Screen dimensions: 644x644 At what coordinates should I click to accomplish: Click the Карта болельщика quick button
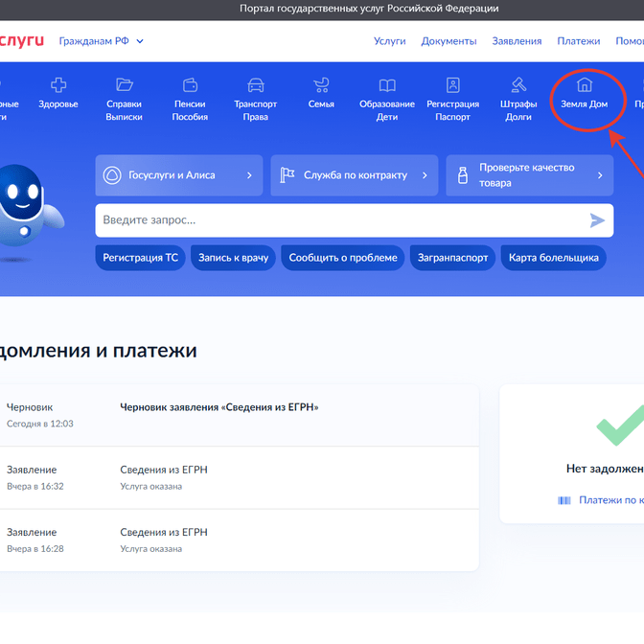click(x=554, y=258)
